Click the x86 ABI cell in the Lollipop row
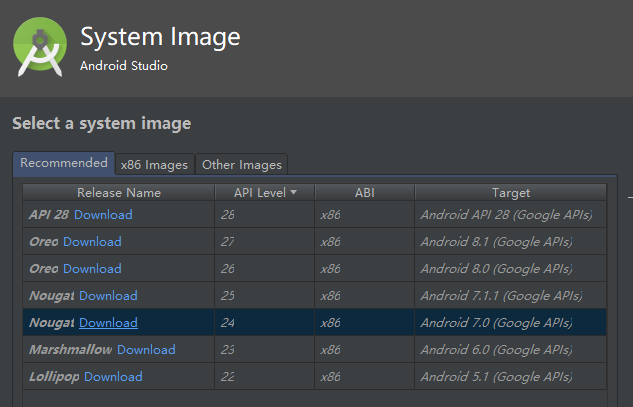Viewport: 633px width, 407px height. point(365,377)
